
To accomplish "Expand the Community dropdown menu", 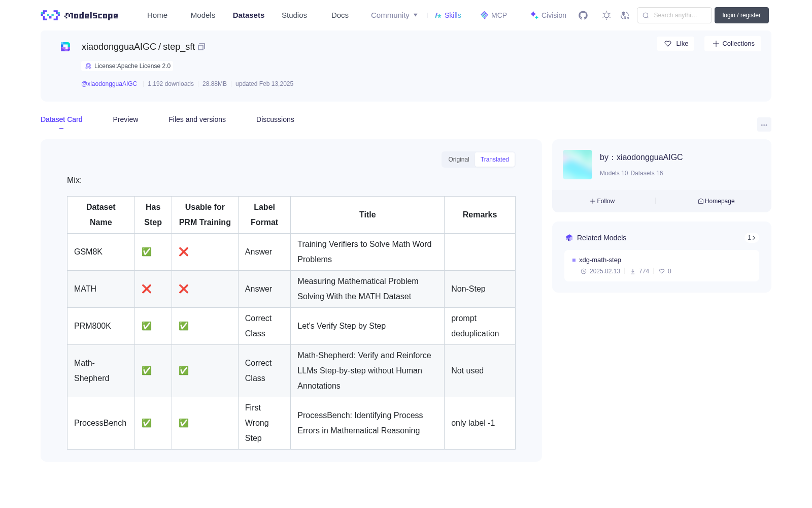I will point(394,15).
